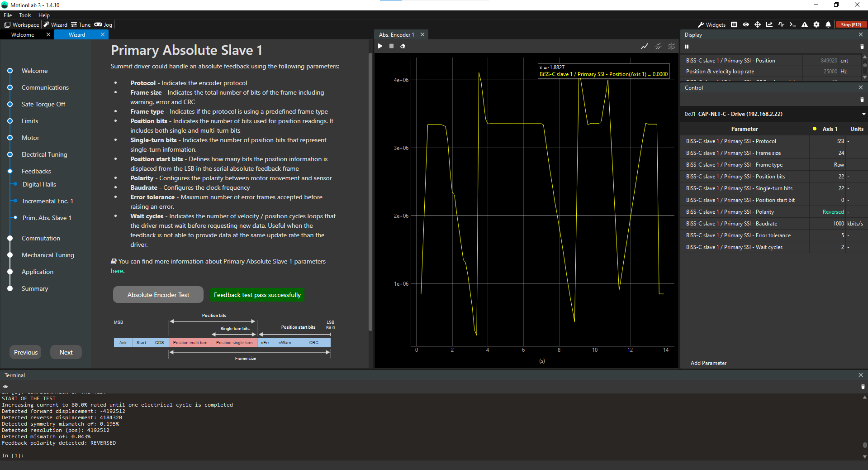
Task: Expand the CAP-NET-C Drive dropdown
Action: pyautogui.click(x=863, y=114)
